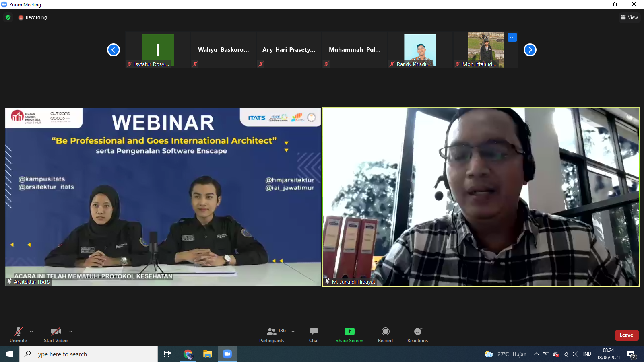This screenshot has width=644, height=362.
Task: Open the View layout menu
Action: tap(630, 17)
